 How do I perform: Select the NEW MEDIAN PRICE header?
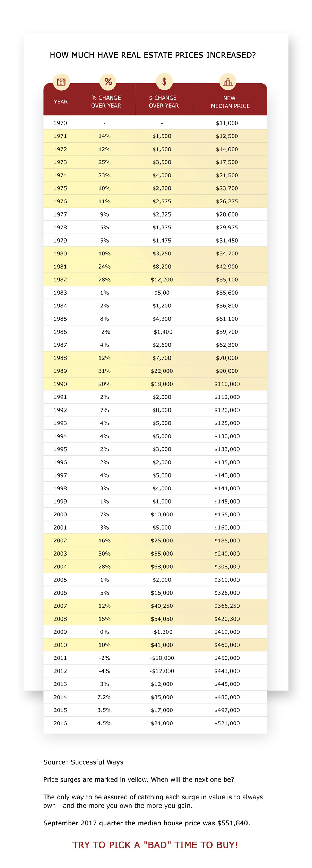click(x=230, y=102)
